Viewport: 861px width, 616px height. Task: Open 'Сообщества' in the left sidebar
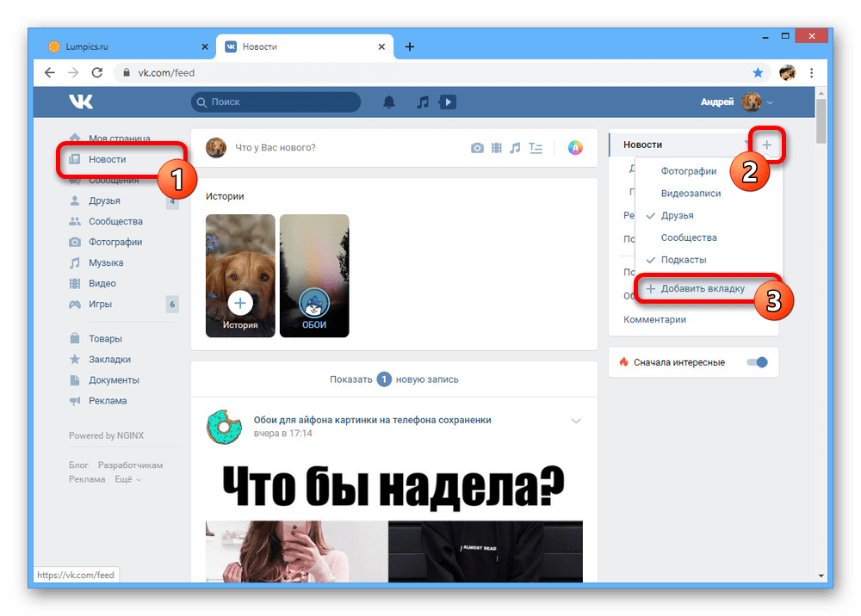point(115,221)
